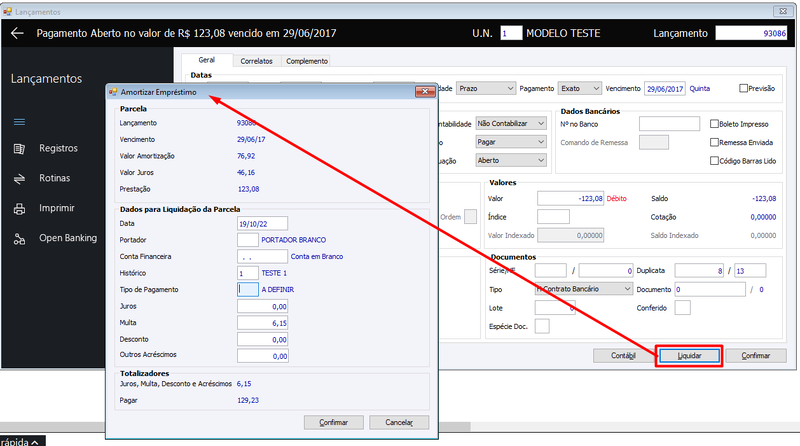Screen dimensions: 800x446
Task: Click the Conta Financeira field
Action: click(262, 256)
